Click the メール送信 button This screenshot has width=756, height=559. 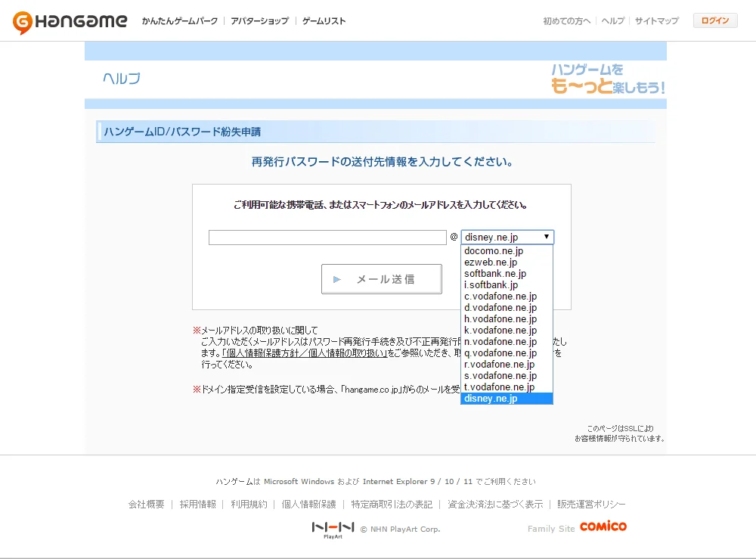coord(381,279)
